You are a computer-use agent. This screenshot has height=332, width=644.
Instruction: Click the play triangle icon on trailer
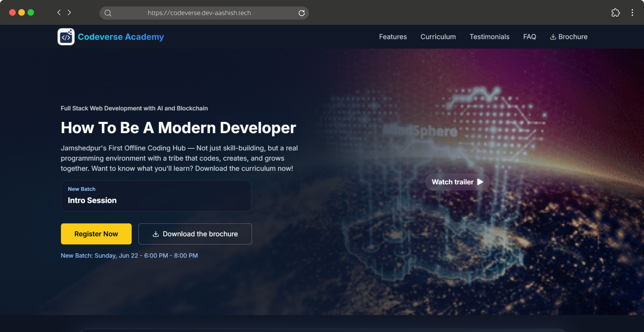coord(480,182)
